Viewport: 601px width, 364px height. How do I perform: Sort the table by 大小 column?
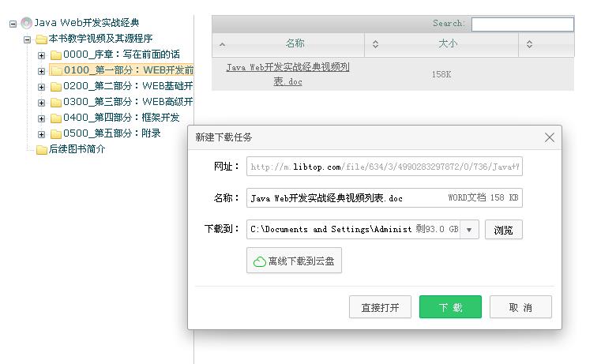[447, 44]
